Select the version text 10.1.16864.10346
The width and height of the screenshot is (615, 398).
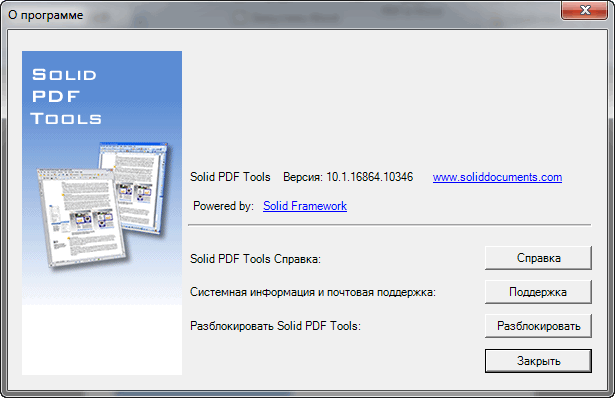(369, 177)
